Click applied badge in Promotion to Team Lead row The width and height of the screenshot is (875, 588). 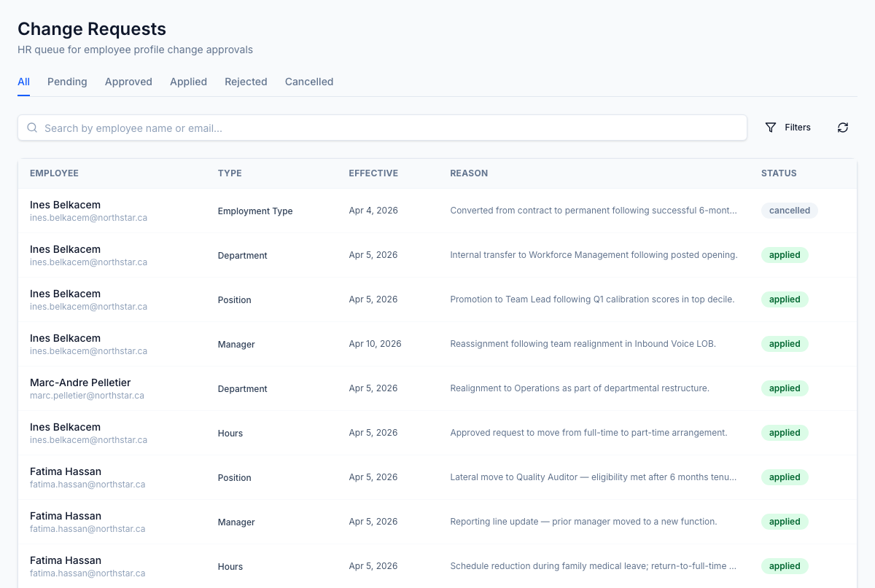click(785, 299)
